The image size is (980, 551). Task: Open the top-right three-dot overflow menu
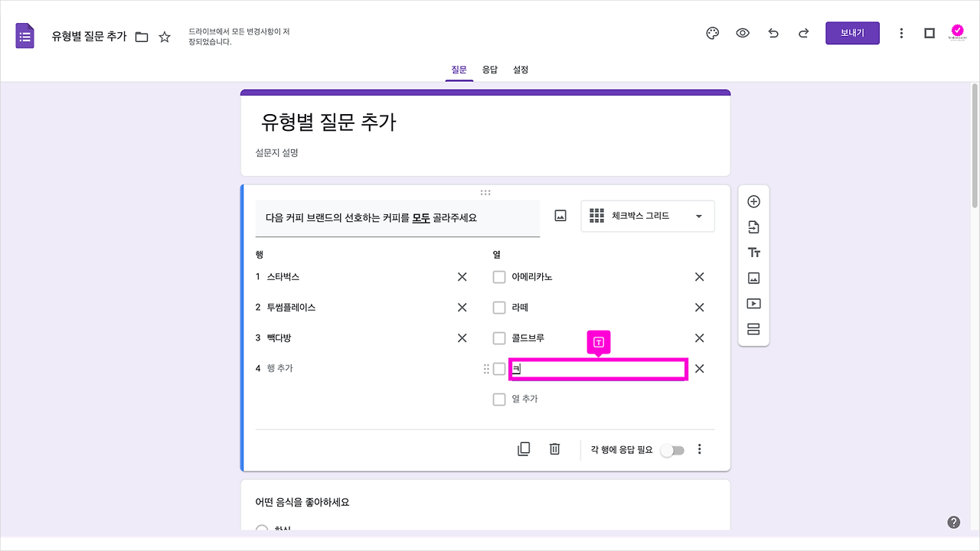tap(901, 33)
